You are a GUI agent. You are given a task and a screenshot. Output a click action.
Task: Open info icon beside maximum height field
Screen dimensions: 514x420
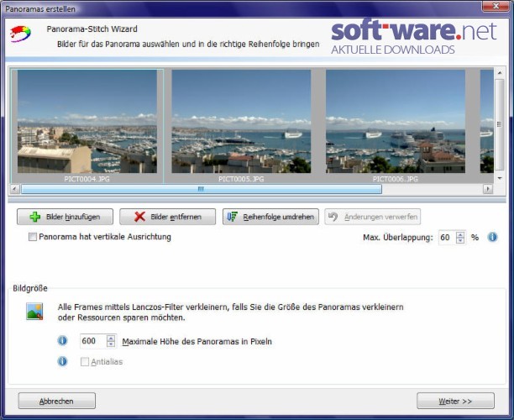pos(62,341)
